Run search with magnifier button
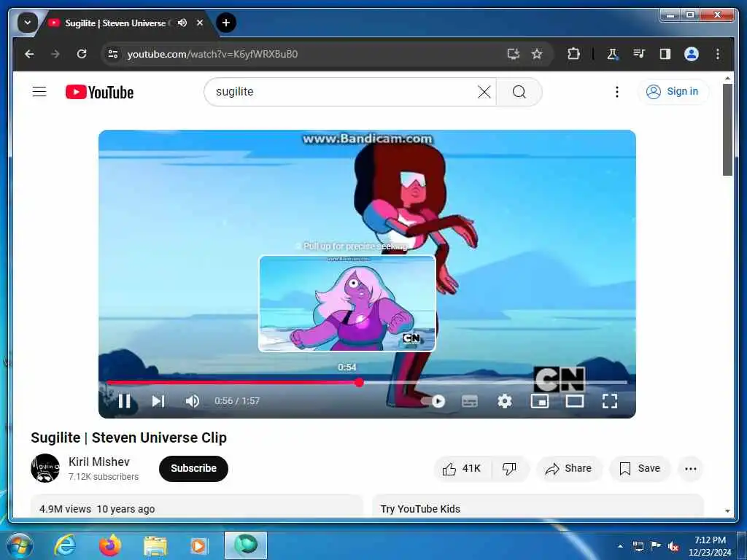747x560 pixels. (x=519, y=92)
